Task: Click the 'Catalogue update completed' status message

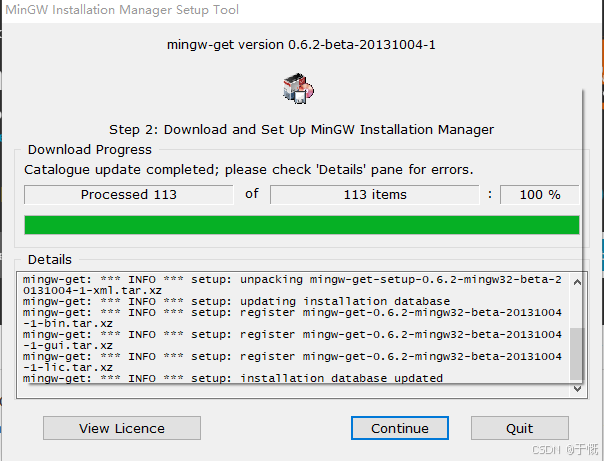Action: pyautogui.click(x=249, y=169)
